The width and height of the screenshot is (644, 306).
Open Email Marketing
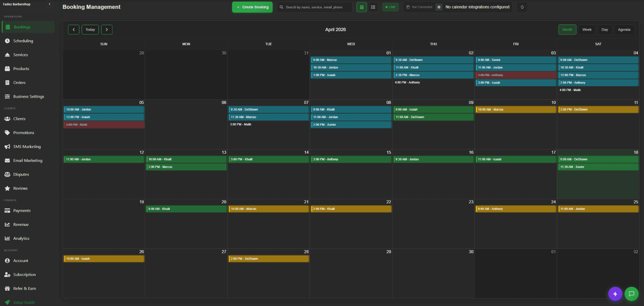coord(28,161)
